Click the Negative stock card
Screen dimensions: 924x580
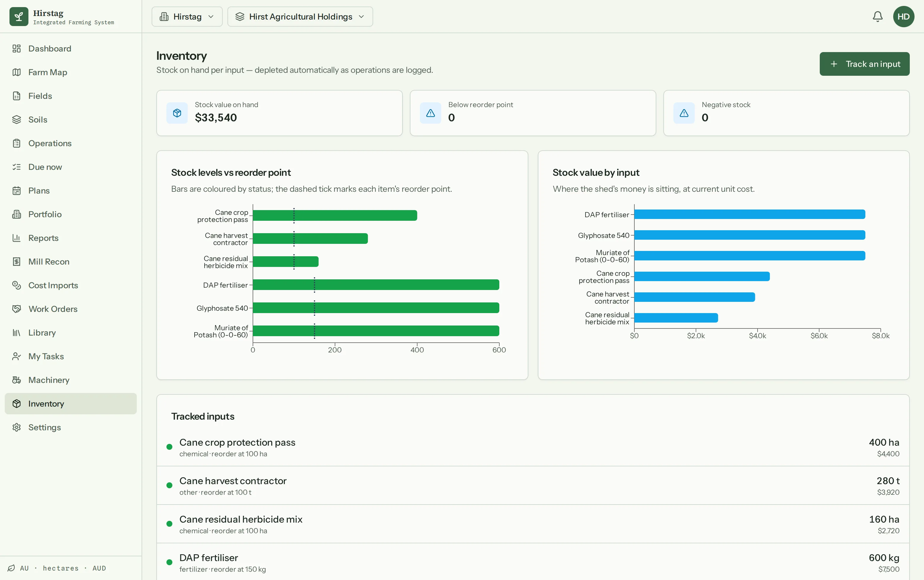(x=786, y=113)
